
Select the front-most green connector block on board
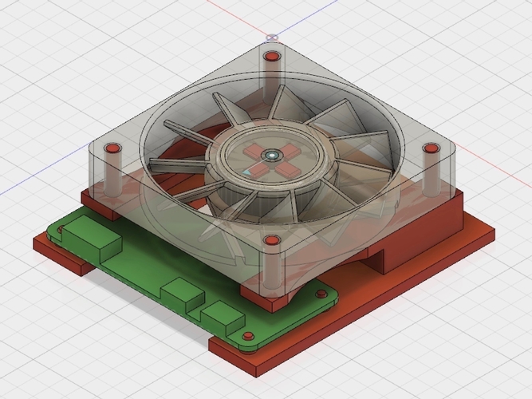(x=223, y=318)
